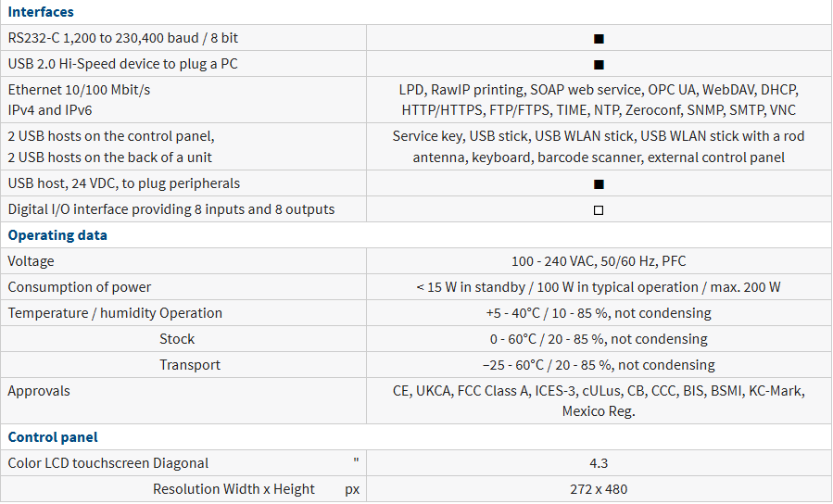This screenshot has width=833, height=504.
Task: Click the Temperature / humidity Operation label
Action: (x=115, y=313)
